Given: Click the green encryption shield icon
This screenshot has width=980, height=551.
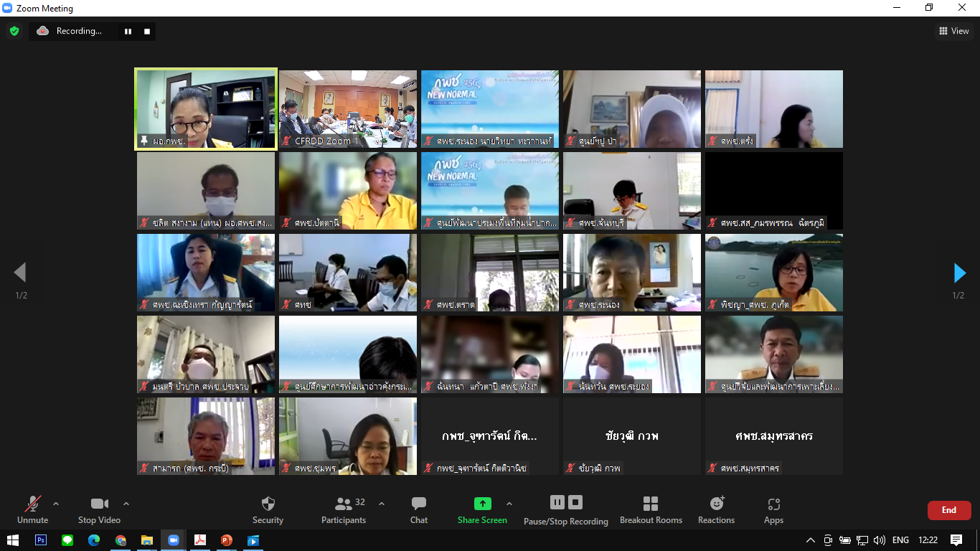Looking at the screenshot, I should (x=14, y=31).
